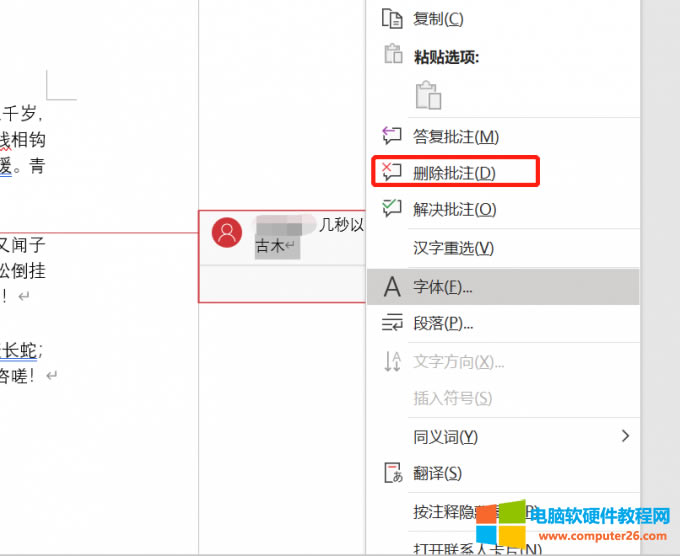The image size is (680, 556).
Task: Click document text 长蛇
Action: pyautogui.click(x=20, y=350)
